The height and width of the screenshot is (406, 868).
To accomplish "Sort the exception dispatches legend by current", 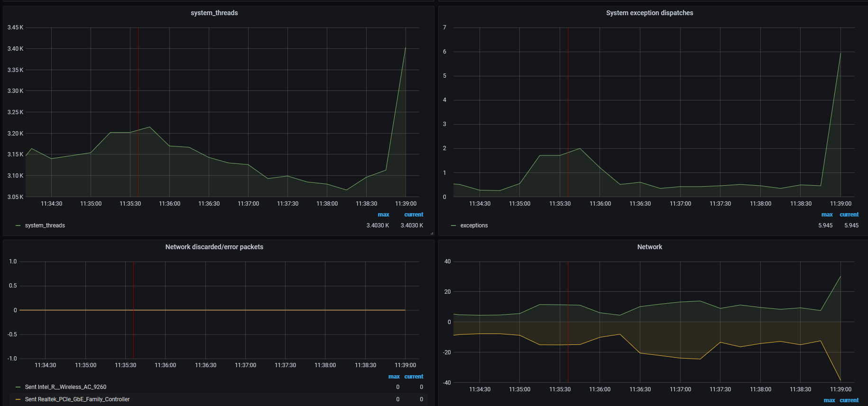I will [849, 215].
